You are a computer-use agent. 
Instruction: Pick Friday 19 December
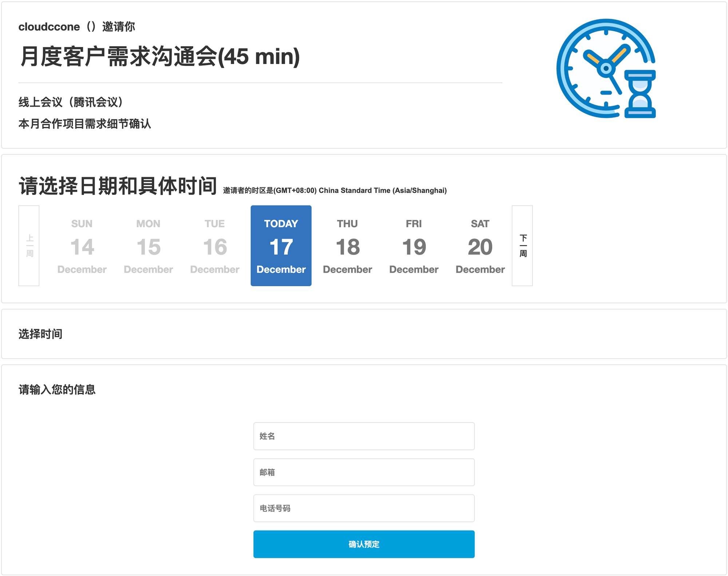tap(414, 246)
